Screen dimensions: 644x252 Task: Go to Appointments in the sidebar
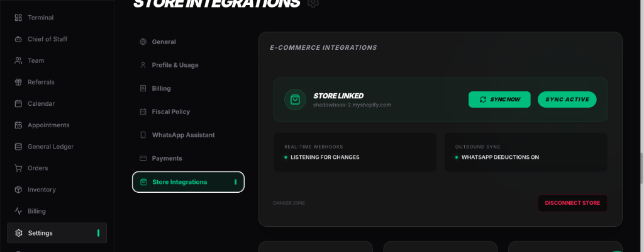(48, 125)
